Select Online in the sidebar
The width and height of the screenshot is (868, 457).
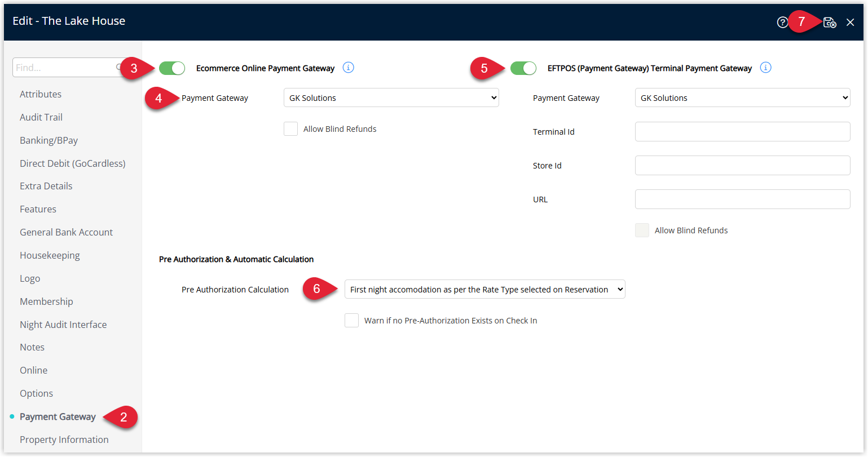(34, 370)
